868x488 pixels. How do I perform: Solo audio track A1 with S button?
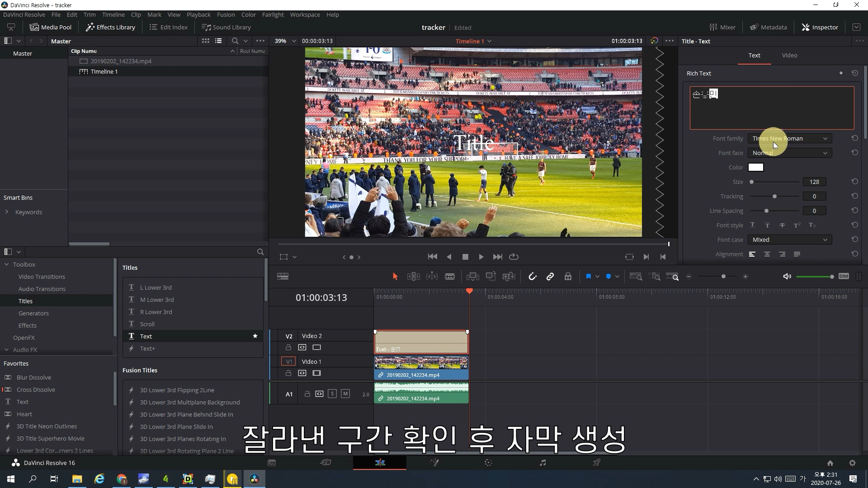pos(332,394)
